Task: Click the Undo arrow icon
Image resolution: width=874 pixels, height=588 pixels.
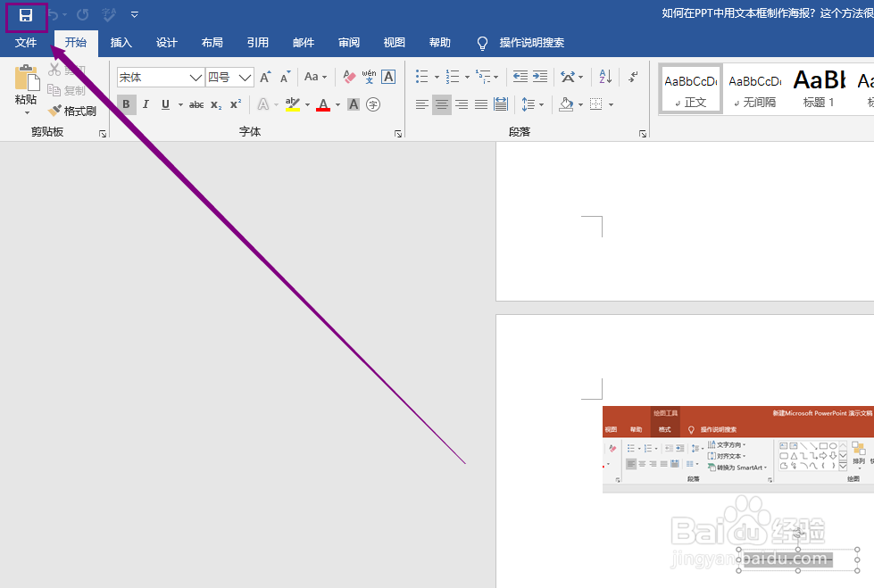Action: (x=54, y=15)
